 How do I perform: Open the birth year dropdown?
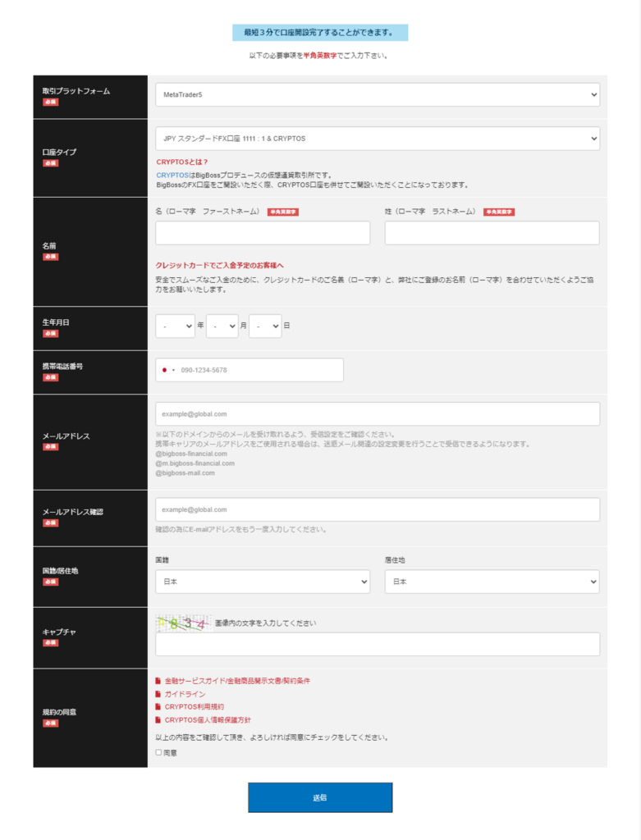[x=175, y=326]
